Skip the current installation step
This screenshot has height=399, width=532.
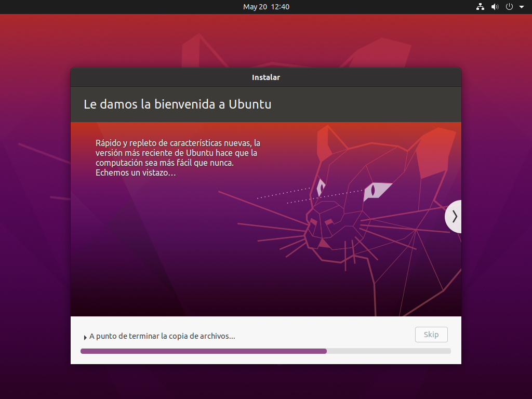pos(431,335)
